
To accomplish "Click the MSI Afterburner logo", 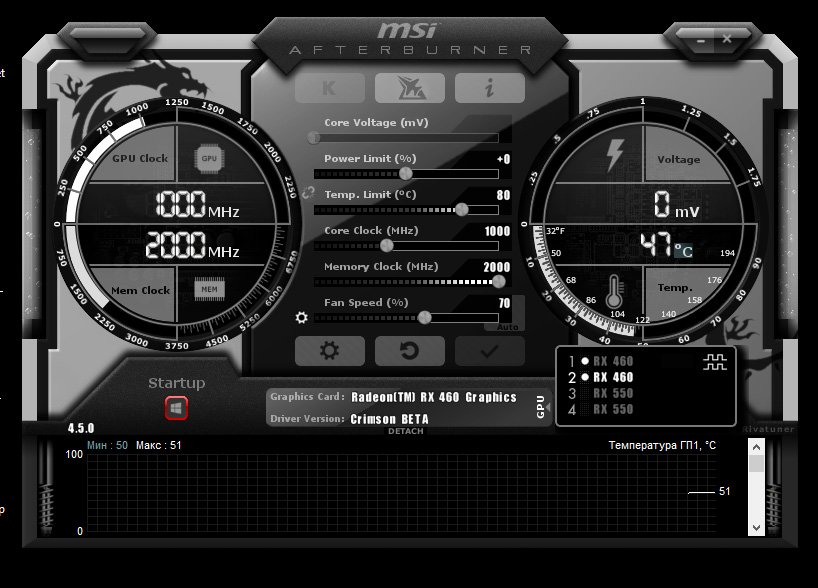I will [x=410, y=38].
